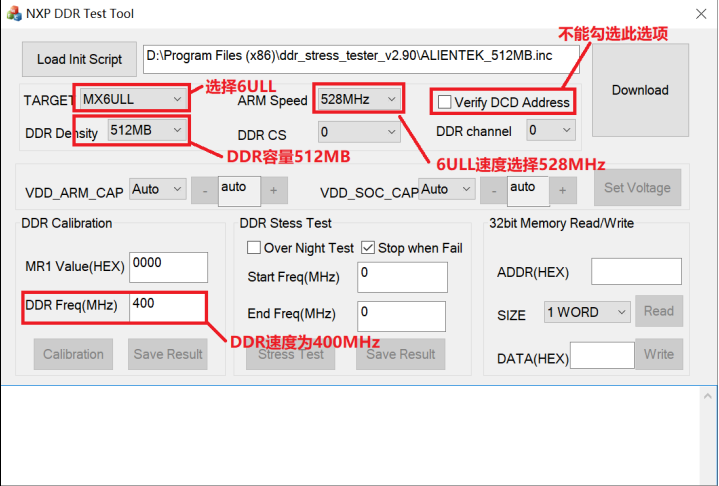The width and height of the screenshot is (719, 486).
Task: Click inside the output log text area
Action: [350, 436]
